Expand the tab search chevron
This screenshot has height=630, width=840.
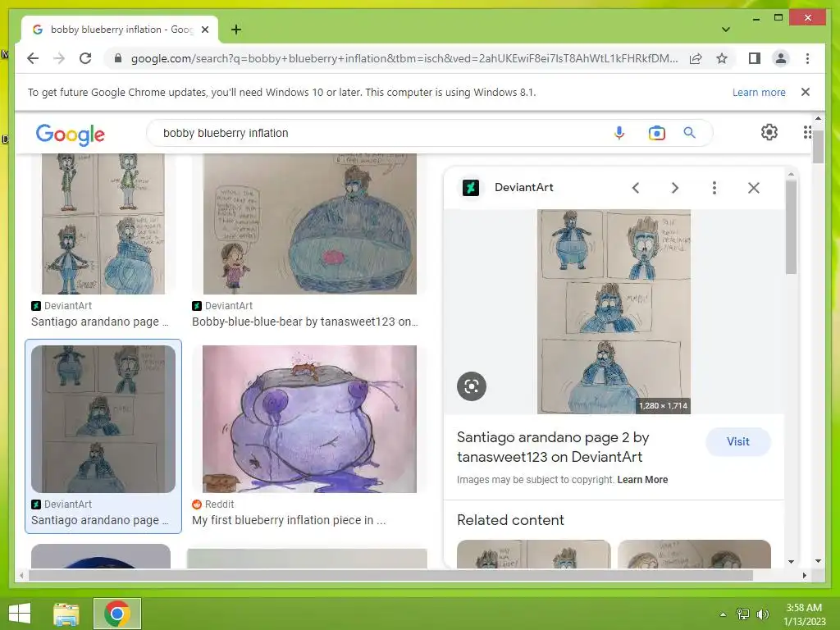[x=725, y=30]
